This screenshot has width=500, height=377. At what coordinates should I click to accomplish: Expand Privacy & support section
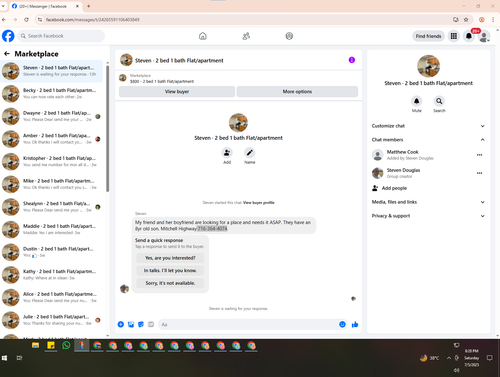428,216
